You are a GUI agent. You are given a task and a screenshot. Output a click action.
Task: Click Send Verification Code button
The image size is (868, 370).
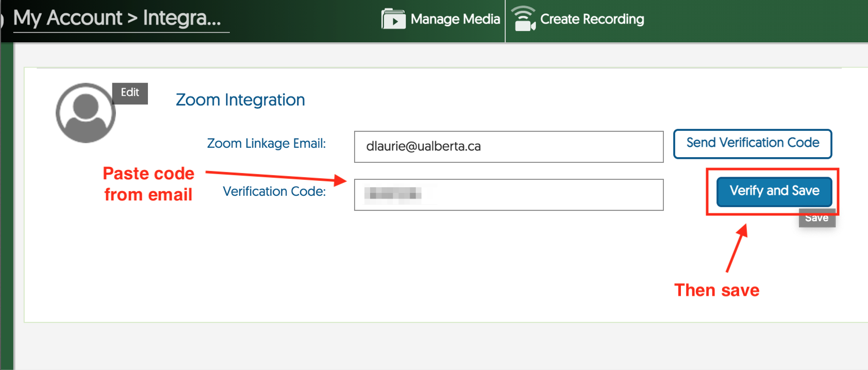[x=753, y=143]
